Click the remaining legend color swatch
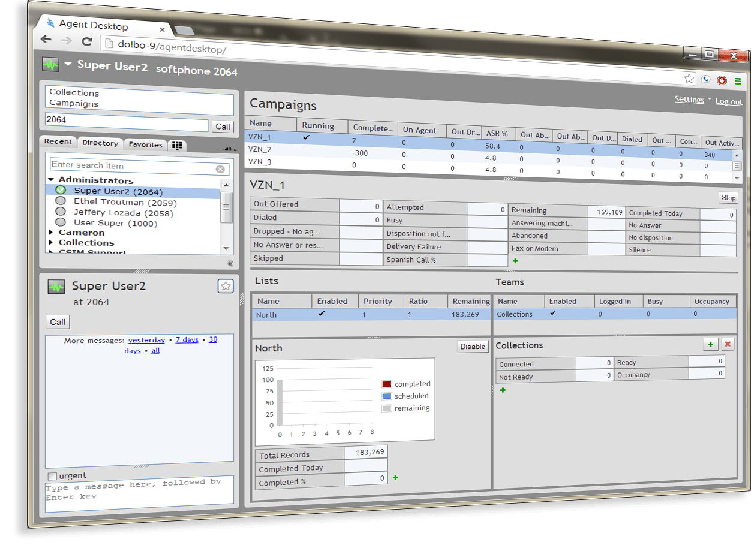This screenshot has height=560, width=751. pos(387,408)
